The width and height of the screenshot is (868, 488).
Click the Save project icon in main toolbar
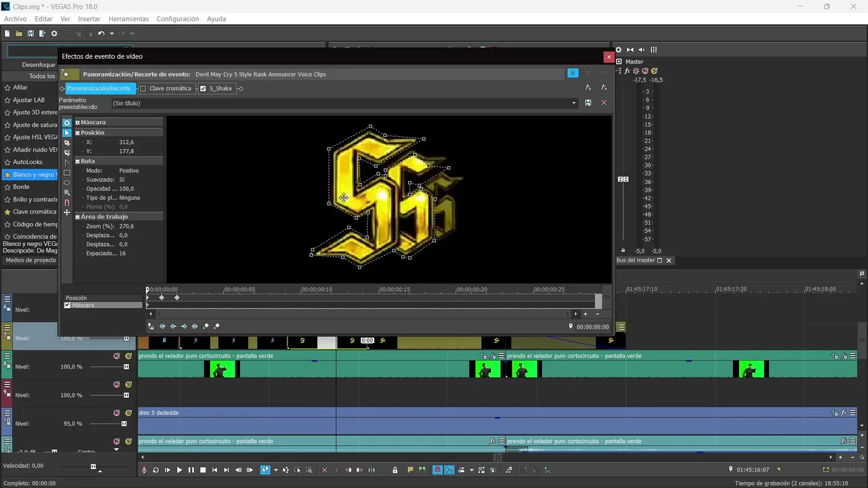[31, 33]
